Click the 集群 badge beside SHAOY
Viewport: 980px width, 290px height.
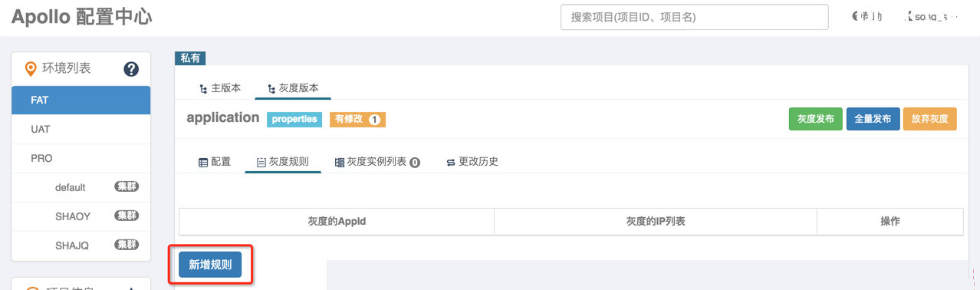(127, 216)
